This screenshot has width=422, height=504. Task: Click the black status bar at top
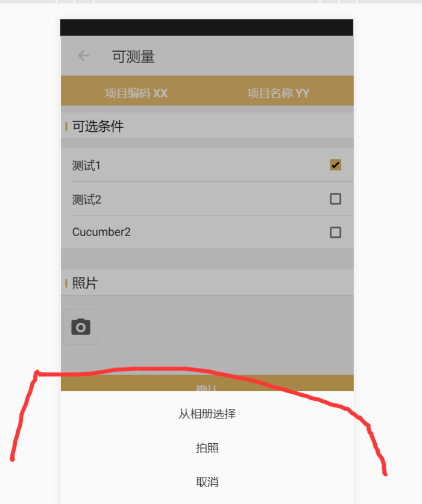207,28
